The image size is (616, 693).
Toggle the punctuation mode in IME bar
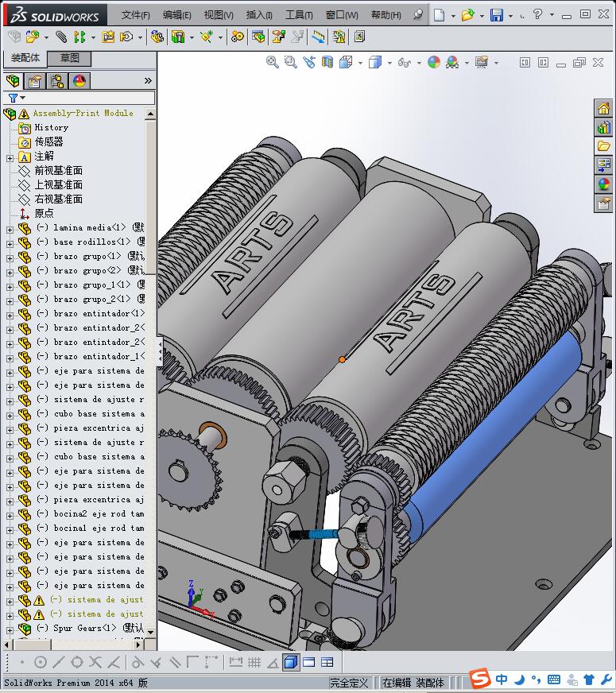coord(536,679)
